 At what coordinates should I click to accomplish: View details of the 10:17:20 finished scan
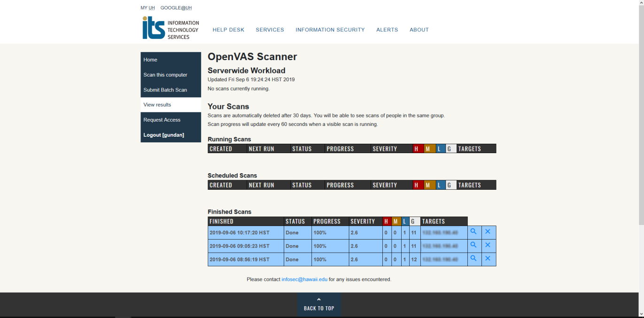pos(473,232)
